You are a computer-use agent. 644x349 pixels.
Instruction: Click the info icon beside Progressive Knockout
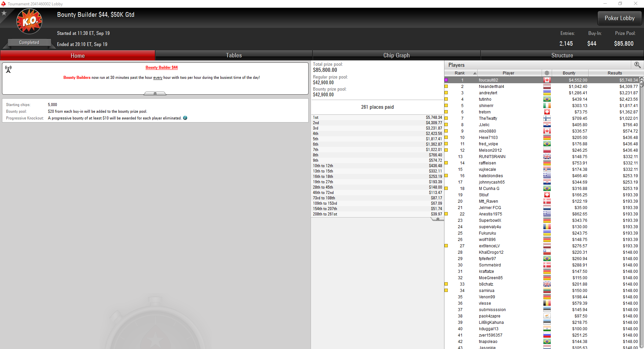185,118
